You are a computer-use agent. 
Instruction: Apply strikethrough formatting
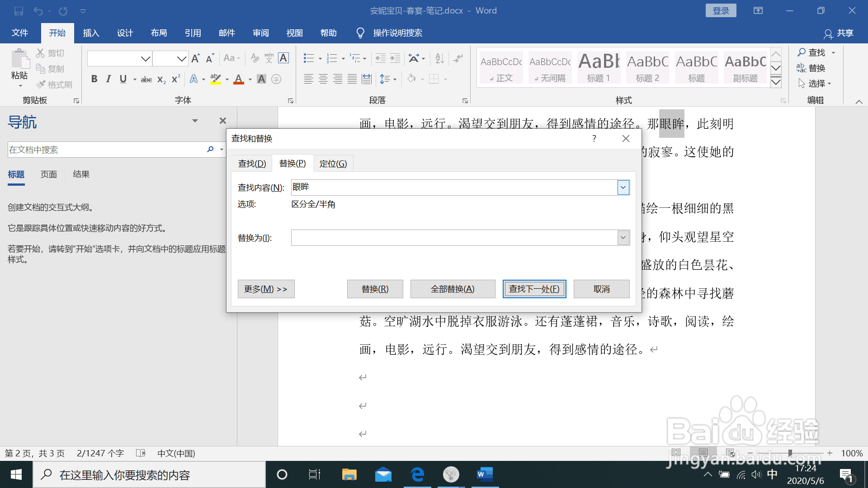click(146, 79)
